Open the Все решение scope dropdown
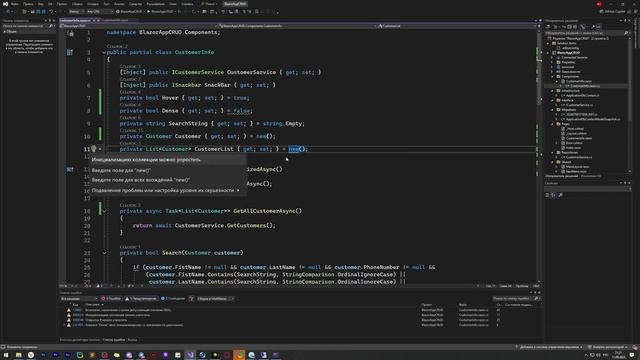640x360 pixels. click(79, 299)
